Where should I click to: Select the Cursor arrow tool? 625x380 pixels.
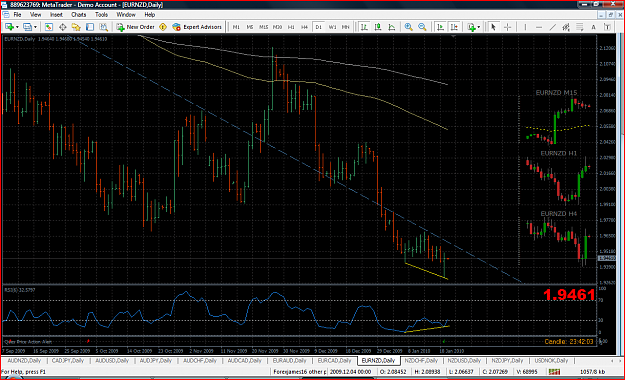(493, 27)
